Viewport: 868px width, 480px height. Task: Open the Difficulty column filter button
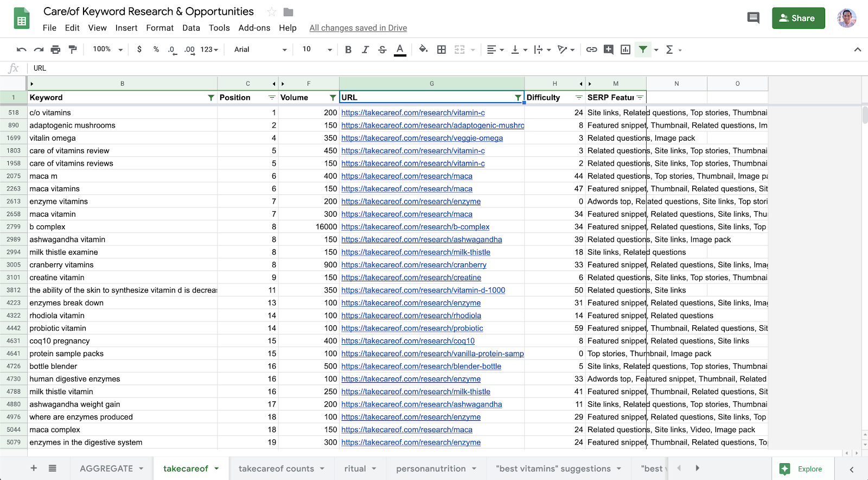click(x=579, y=98)
